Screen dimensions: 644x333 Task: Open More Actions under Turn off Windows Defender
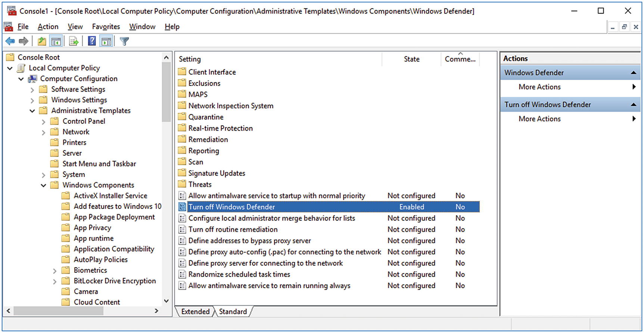(539, 119)
